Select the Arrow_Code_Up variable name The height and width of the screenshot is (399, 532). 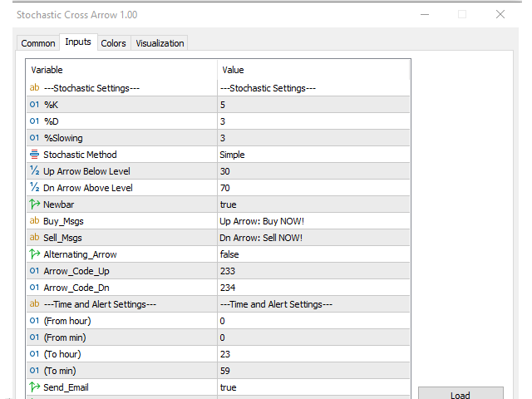point(76,271)
